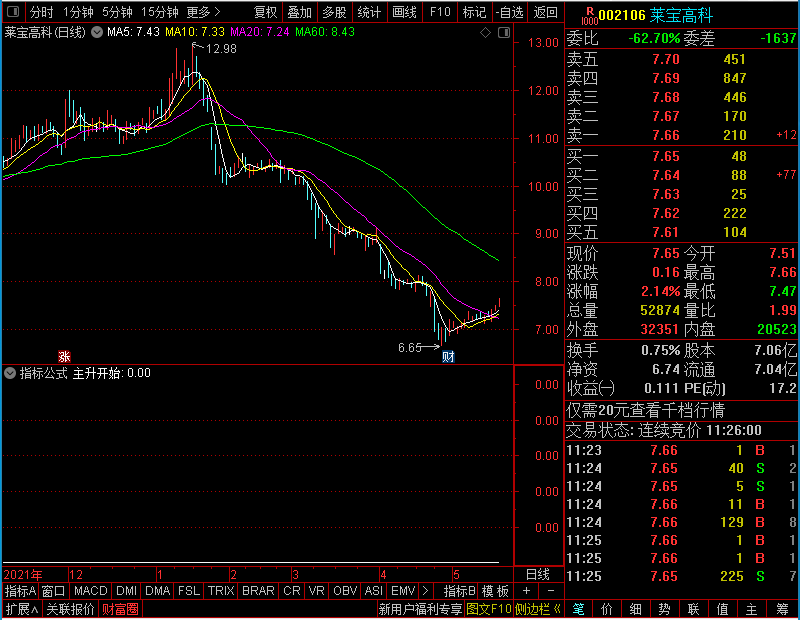Select VR indicator
Screen dimensions: 800x620
tap(316, 591)
